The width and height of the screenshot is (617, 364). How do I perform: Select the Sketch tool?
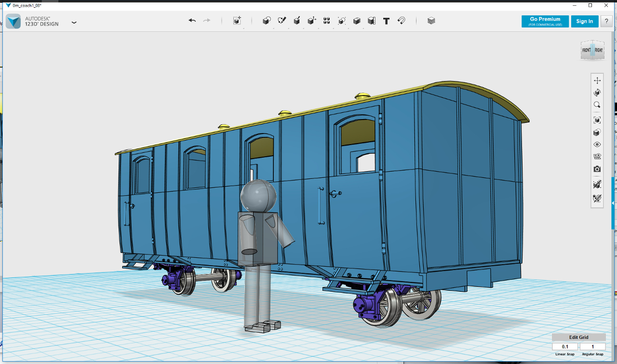tap(282, 21)
